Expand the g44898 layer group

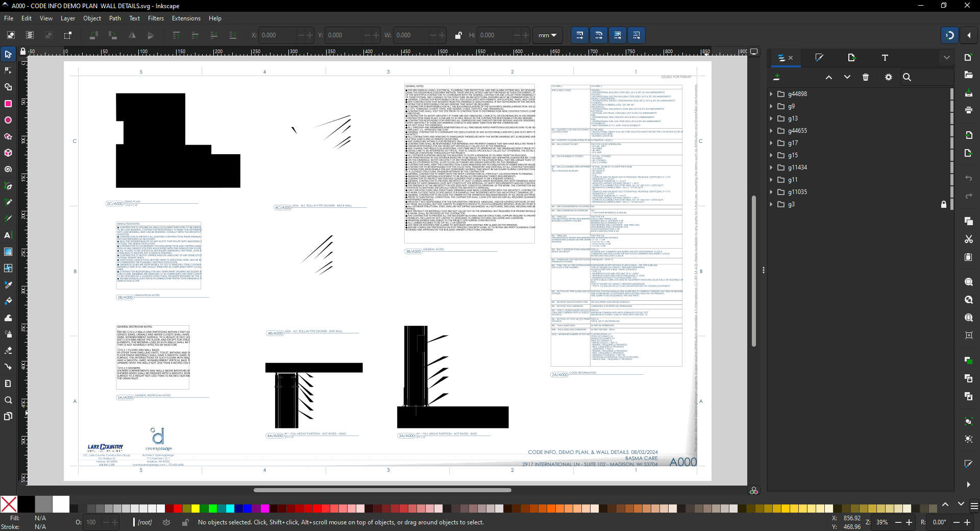(771, 94)
